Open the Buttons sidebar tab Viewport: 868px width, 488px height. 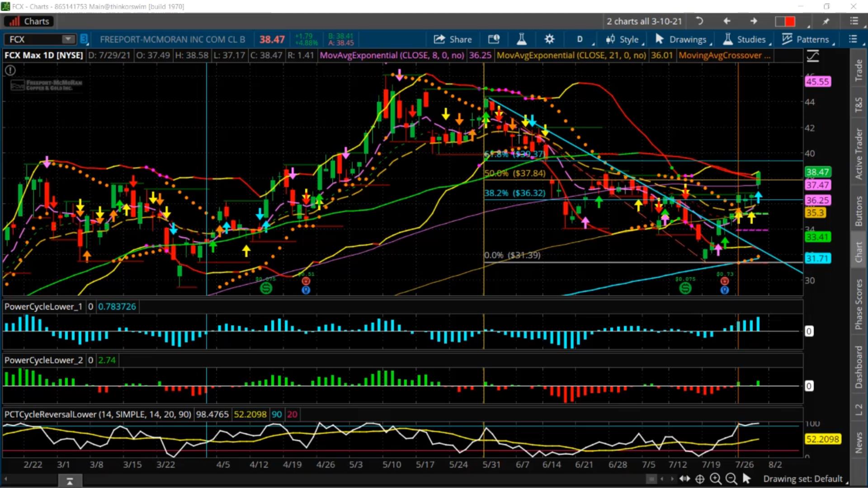859,211
